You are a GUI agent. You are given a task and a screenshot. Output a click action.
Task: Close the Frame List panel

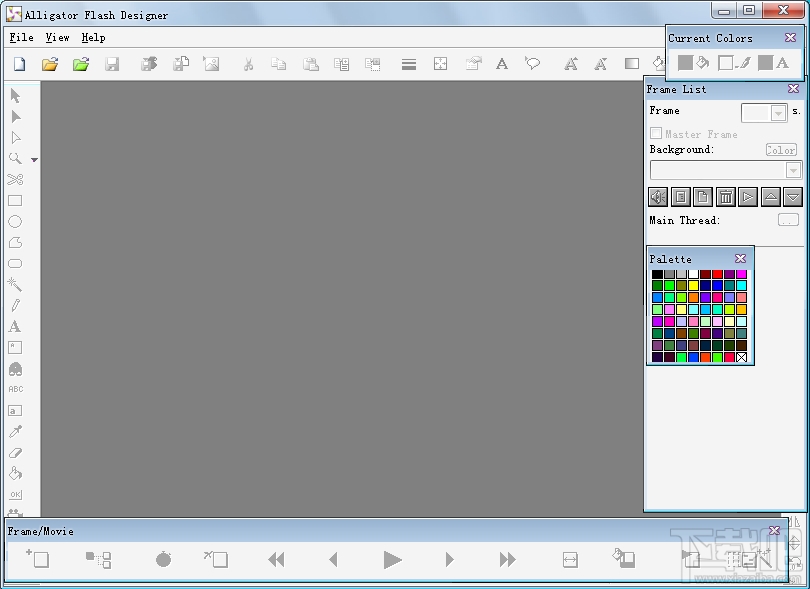pyautogui.click(x=793, y=89)
